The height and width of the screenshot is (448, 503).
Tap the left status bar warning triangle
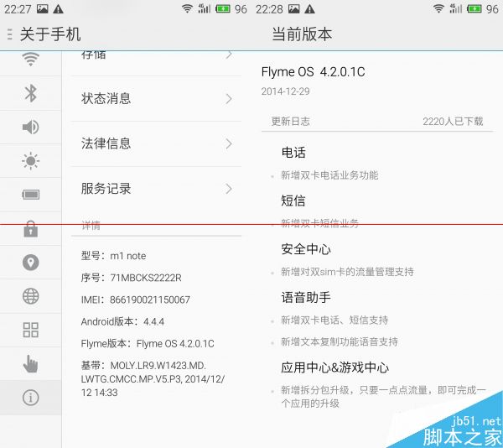58,8
